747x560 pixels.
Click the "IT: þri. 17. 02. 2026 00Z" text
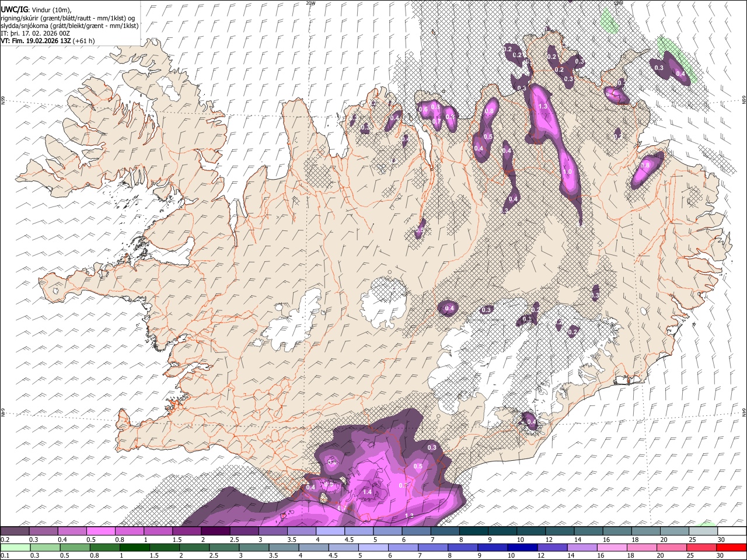[36, 33]
